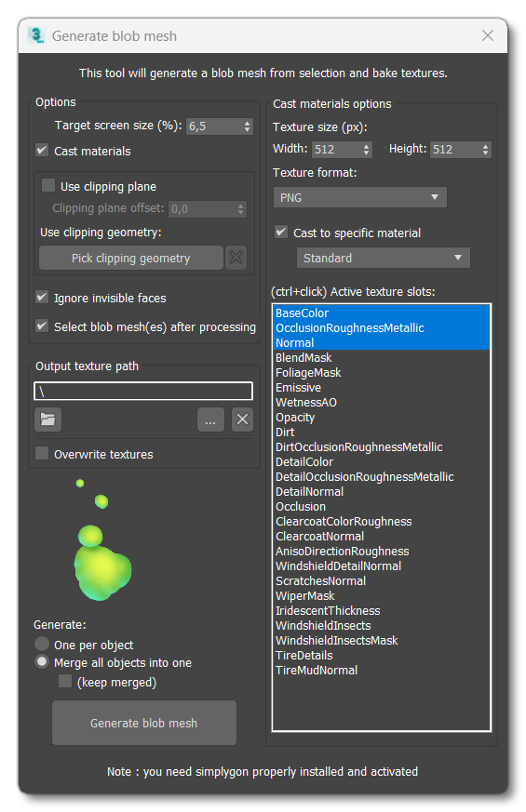Click the 3ds Max app icon in title bar
This screenshot has width=526, height=812.
(36, 35)
